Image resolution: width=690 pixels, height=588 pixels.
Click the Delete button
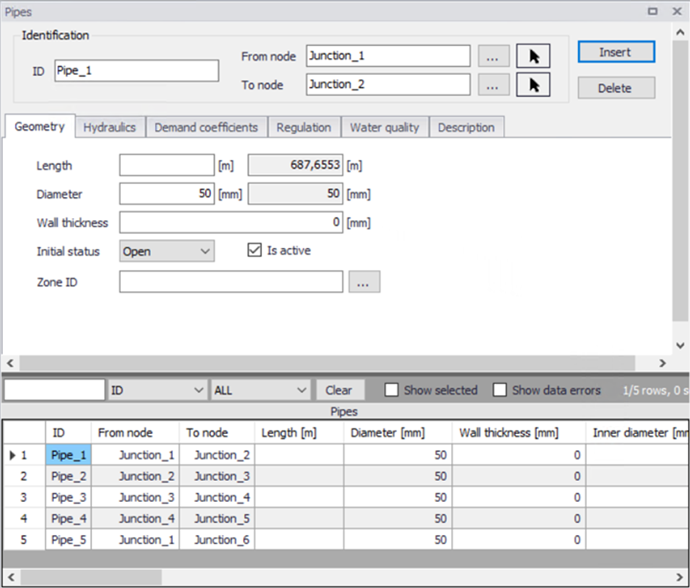(x=616, y=88)
